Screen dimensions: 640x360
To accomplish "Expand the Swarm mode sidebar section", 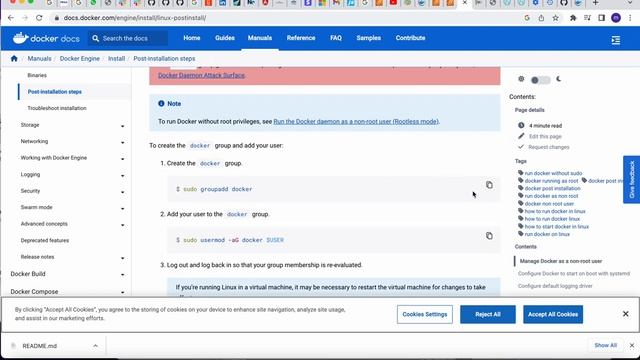I will point(122,209).
